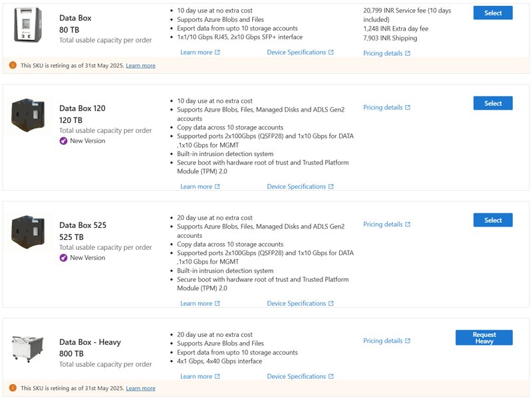Open Learn more in Data Box Heavy retirement notice

pos(140,388)
